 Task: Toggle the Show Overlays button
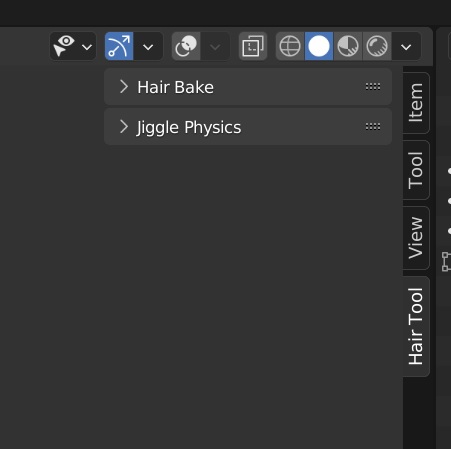click(x=186, y=46)
